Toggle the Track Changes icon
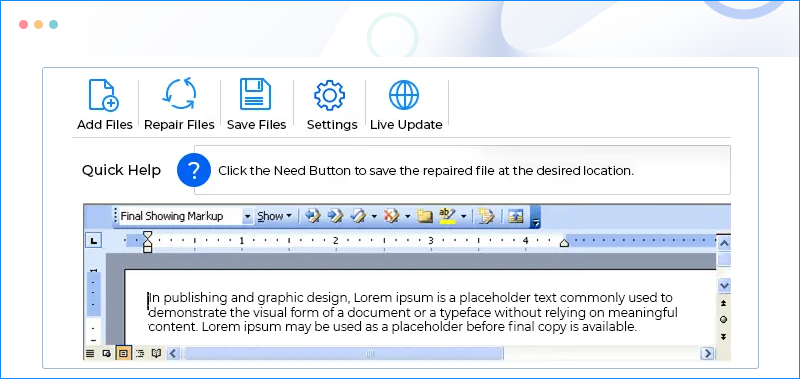Screen dimensions: 800x379 coord(486,216)
